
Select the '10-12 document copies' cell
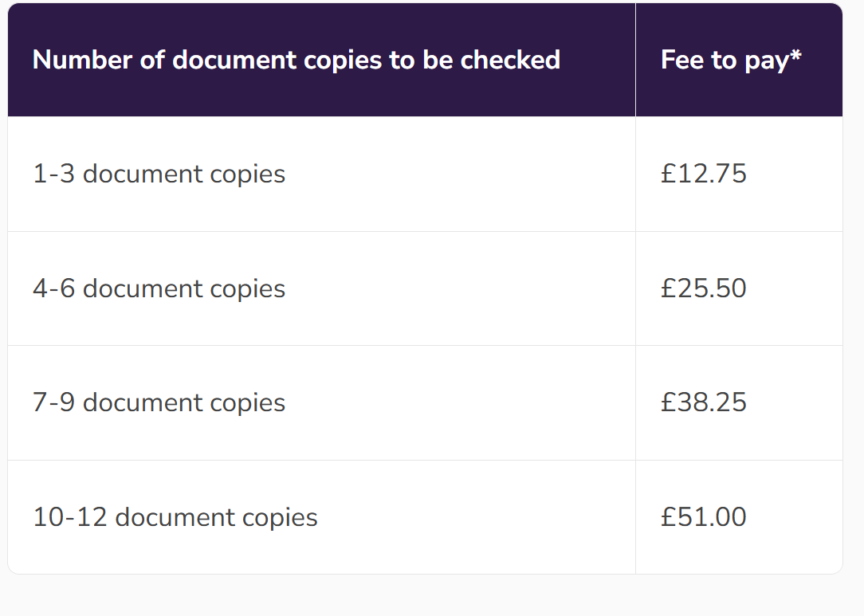[175, 517]
